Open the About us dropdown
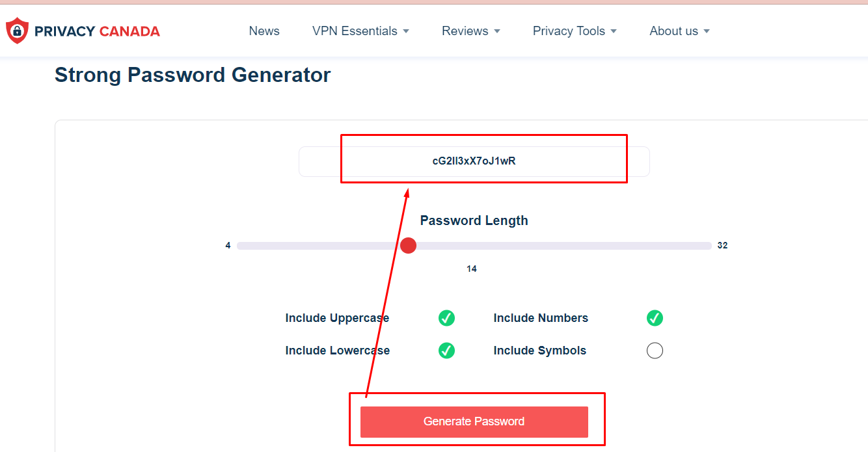Screen dimensions: 868x452 [679, 31]
